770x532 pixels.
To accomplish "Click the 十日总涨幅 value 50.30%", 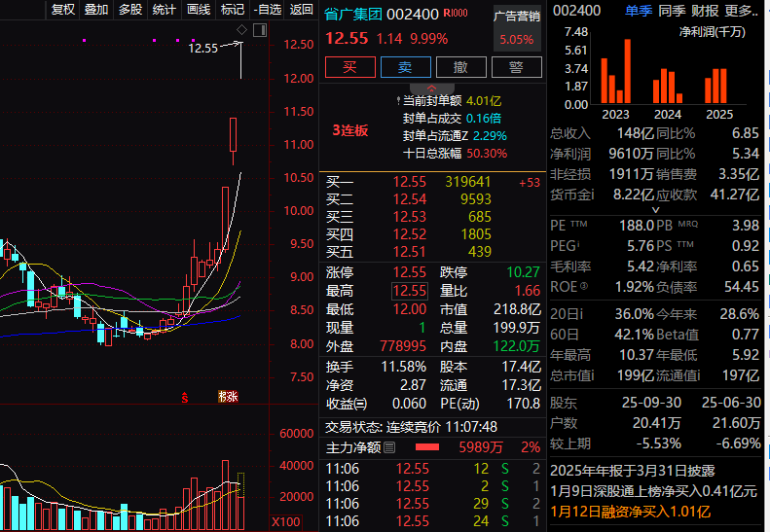I will click(x=487, y=153).
